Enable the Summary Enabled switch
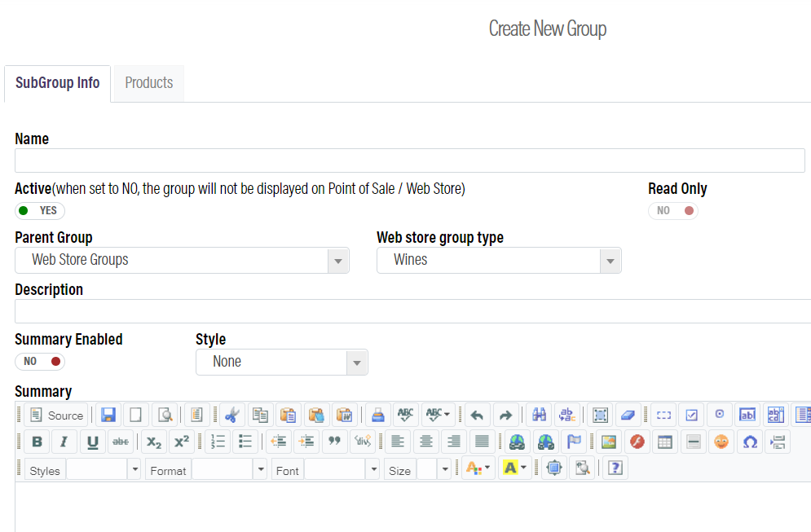 point(40,362)
